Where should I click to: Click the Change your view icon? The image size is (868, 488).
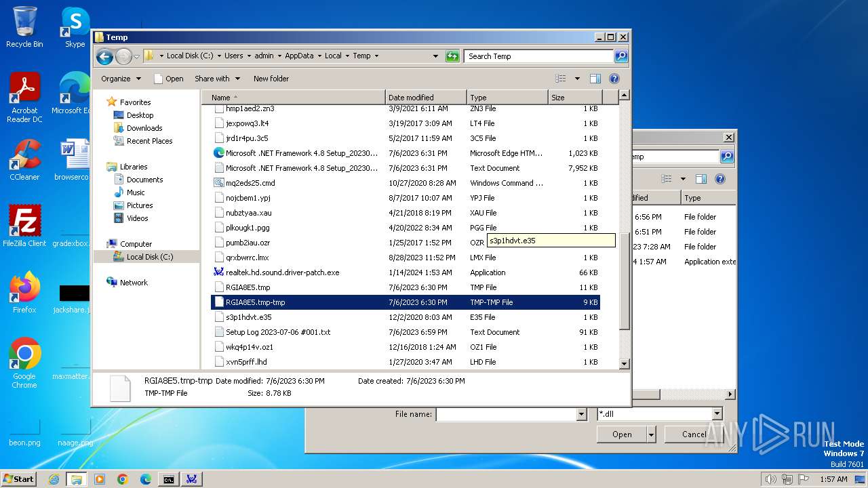pos(560,79)
